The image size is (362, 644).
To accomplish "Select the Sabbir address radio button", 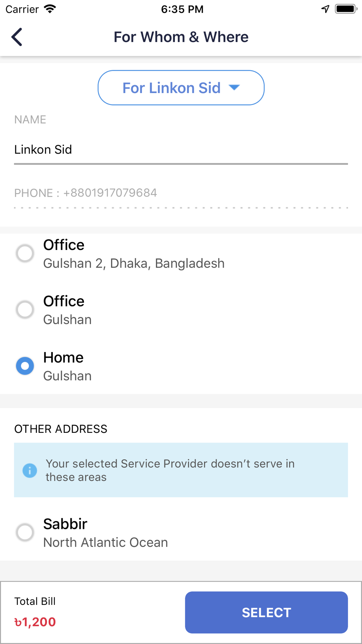I will [x=25, y=532].
